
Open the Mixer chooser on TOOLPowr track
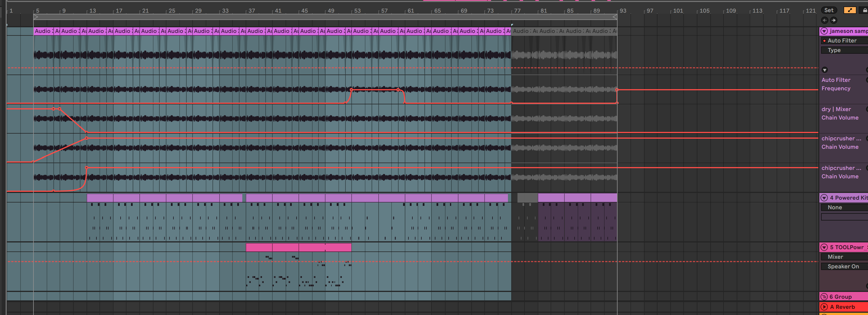pos(844,257)
